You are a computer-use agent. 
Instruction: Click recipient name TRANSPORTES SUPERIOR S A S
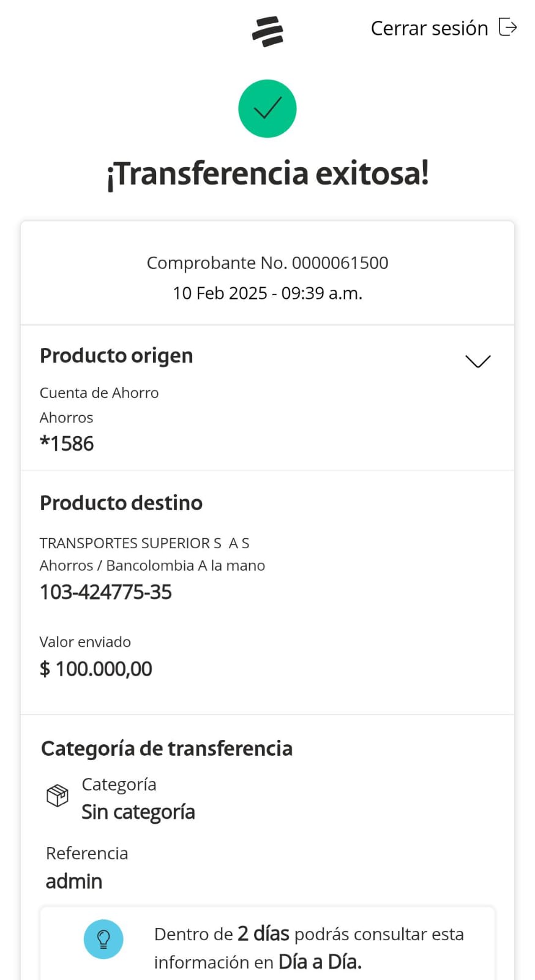[144, 543]
